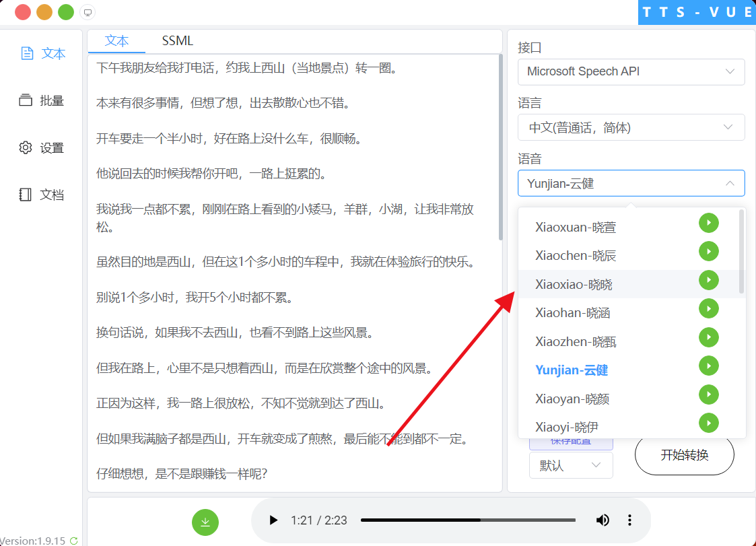Click into the text input area
Image resolution: width=756 pixels, height=546 pixels.
(x=293, y=273)
